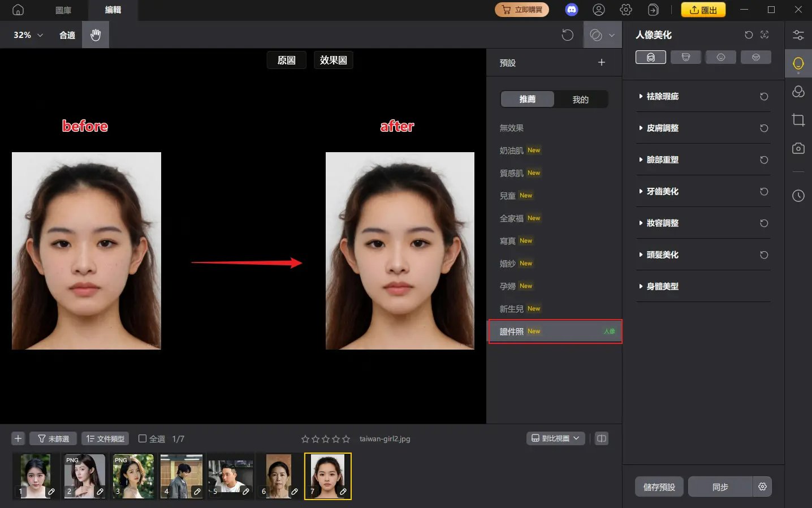Viewport: 812px width, 508px height.
Task: Click the face detection icon in 人像美化 panel
Action: [x=765, y=35]
